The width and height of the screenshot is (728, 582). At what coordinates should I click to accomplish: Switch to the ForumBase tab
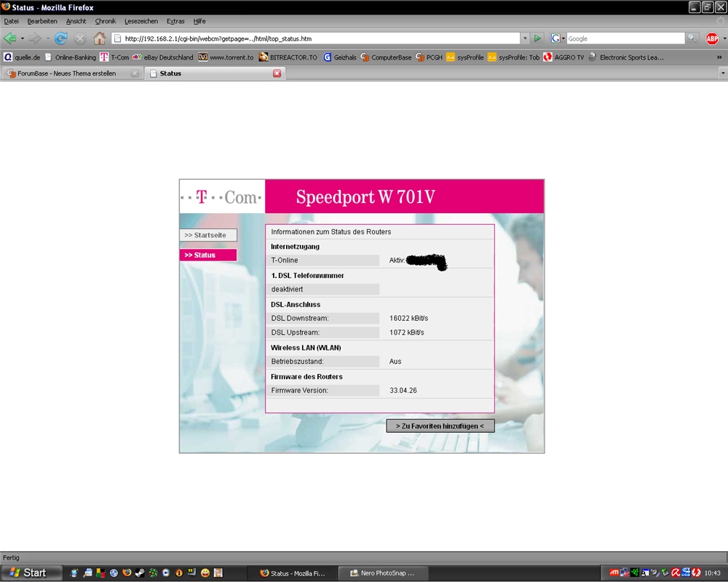72,73
